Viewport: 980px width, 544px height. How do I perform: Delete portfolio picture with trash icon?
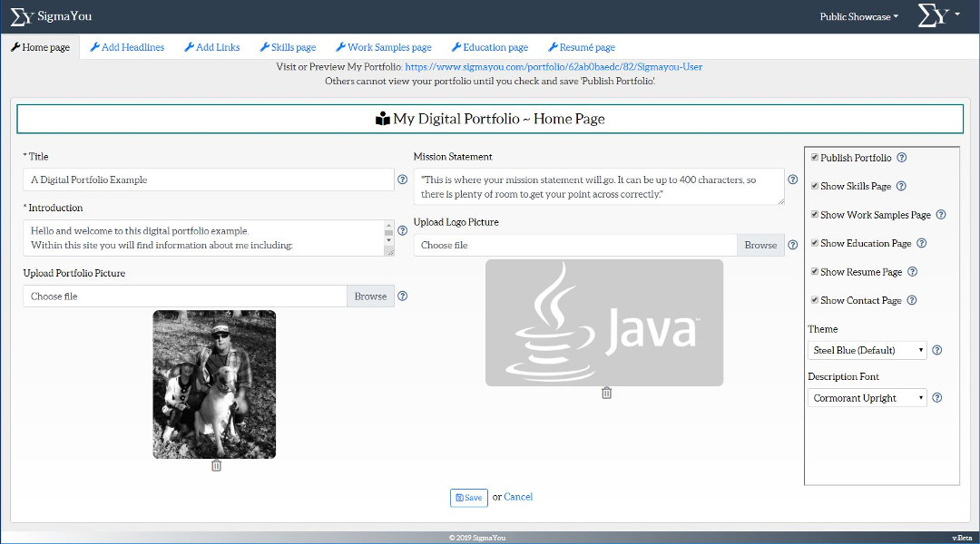pos(216,466)
